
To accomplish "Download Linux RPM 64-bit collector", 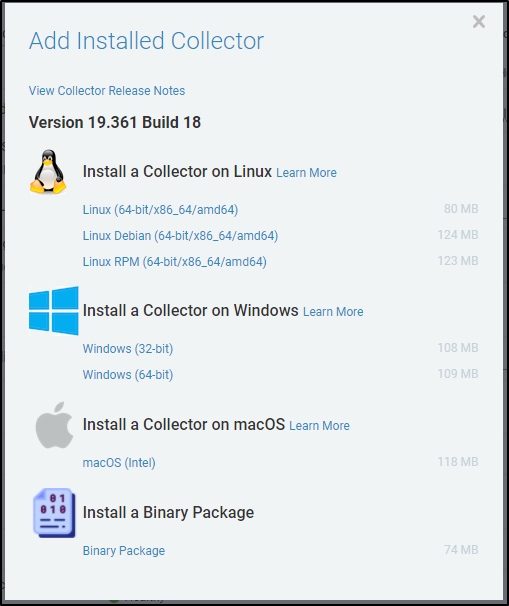I will pos(174,262).
